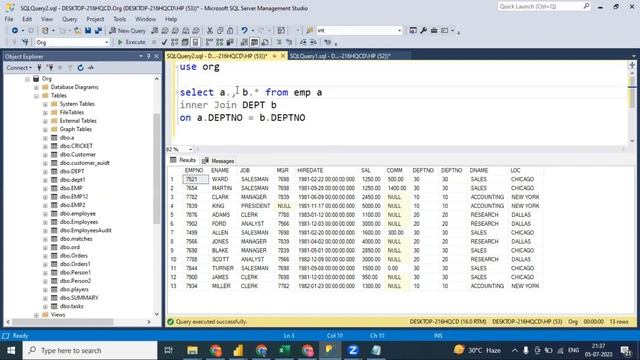Image resolution: width=640 pixels, height=360 pixels.
Task: Open the Help menu
Action: point(171,19)
